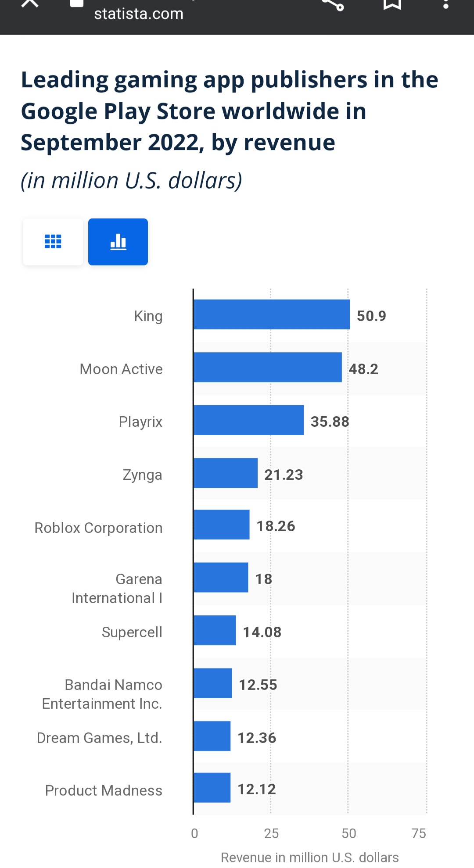Switch to table grid view
Screen dimensions: 474x868
(53, 242)
